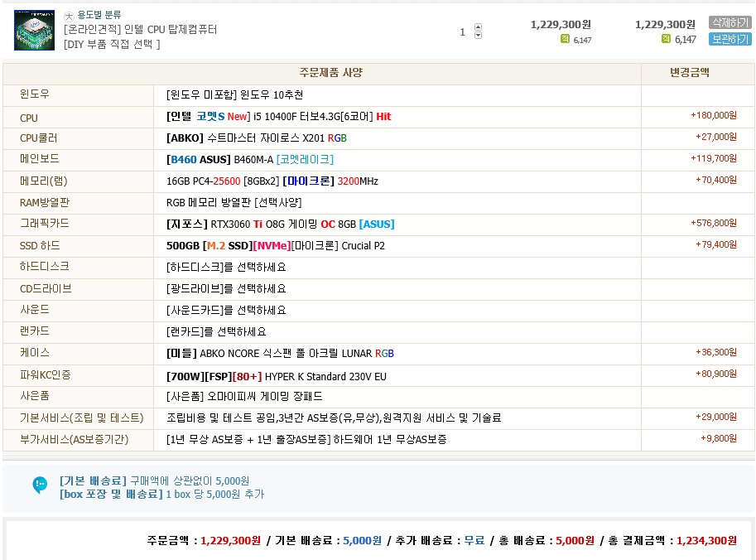Click the 기본 배송료 shipping notice text

click(154, 481)
